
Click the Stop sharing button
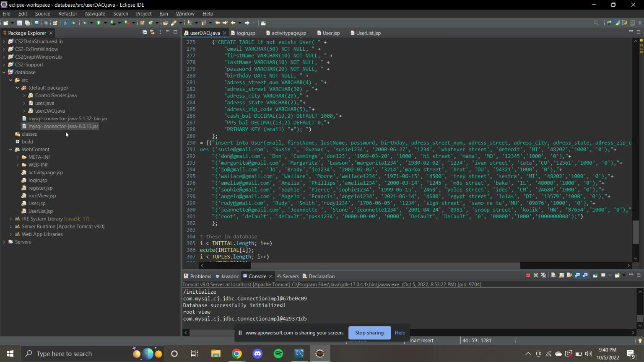pyautogui.click(x=369, y=333)
